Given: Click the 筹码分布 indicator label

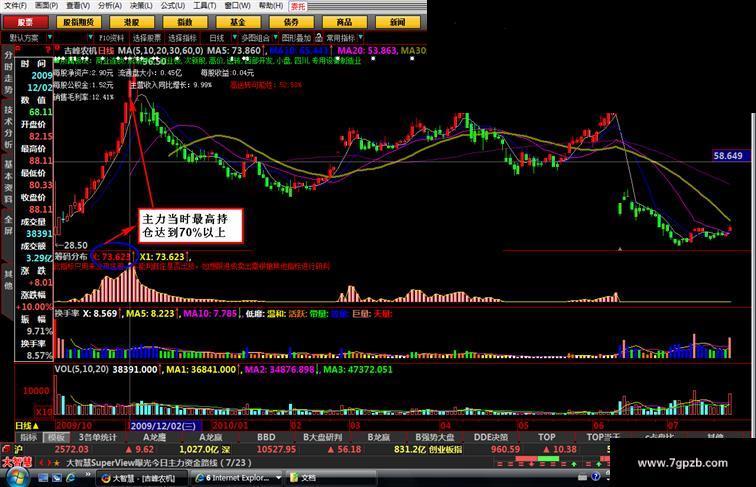Looking at the screenshot, I should click(x=71, y=257).
